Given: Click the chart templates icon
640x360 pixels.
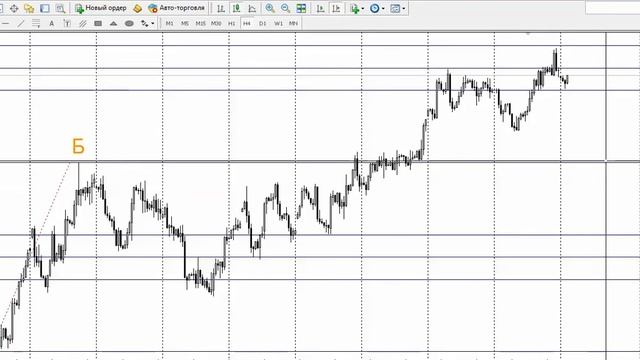Looking at the screenshot, I should pyautogui.click(x=395, y=8).
